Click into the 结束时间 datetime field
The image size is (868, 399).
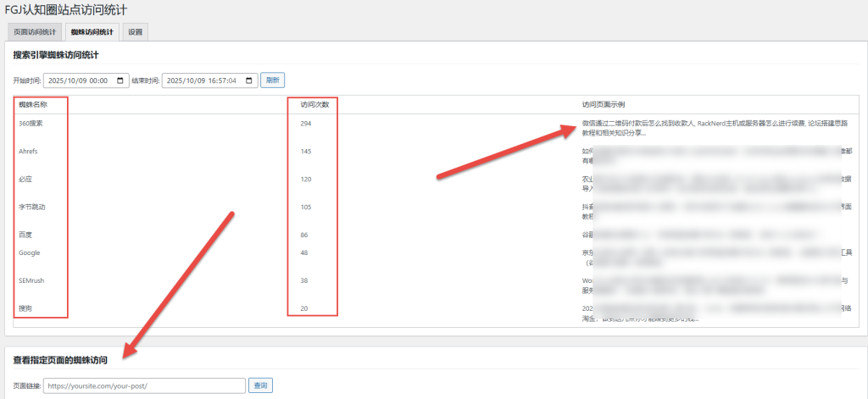coord(202,80)
